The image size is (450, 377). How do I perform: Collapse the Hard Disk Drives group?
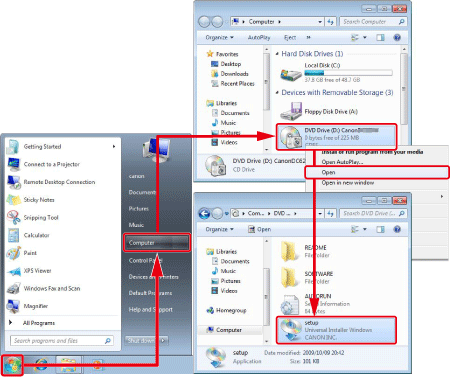(x=277, y=54)
